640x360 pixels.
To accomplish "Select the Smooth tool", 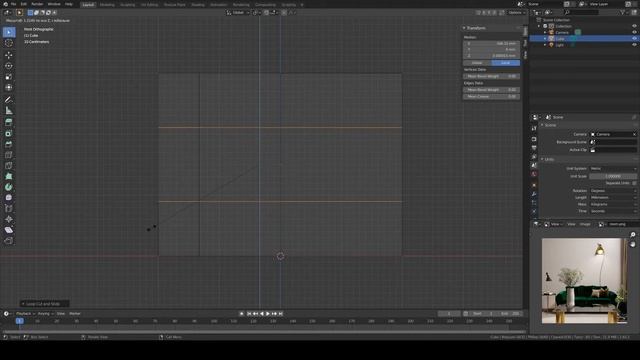I will coord(9,198).
